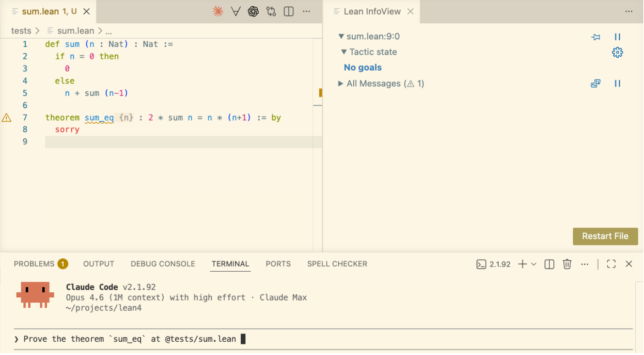Click the source control compare changes icon
Image resolution: width=644 pixels, height=355 pixels.
coord(271,11)
